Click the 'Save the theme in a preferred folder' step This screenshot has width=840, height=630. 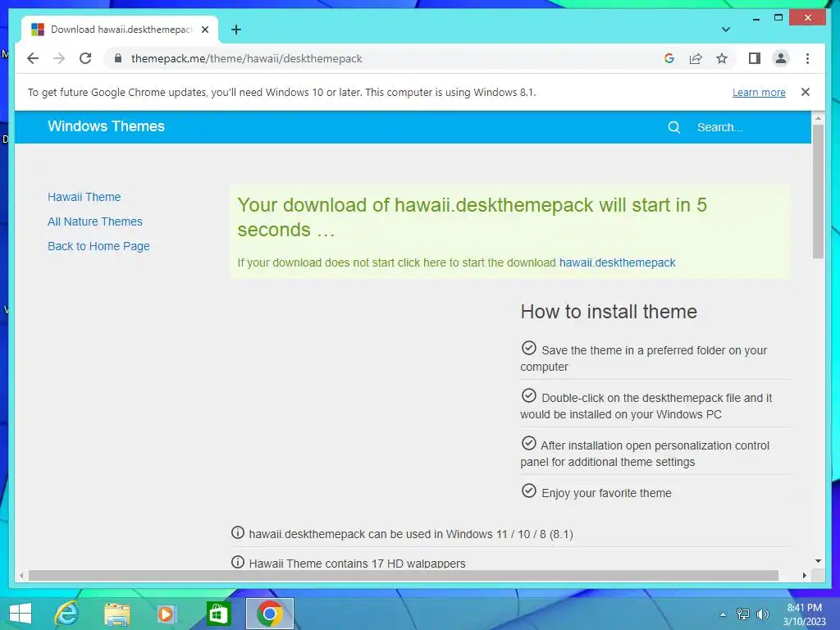coord(643,358)
